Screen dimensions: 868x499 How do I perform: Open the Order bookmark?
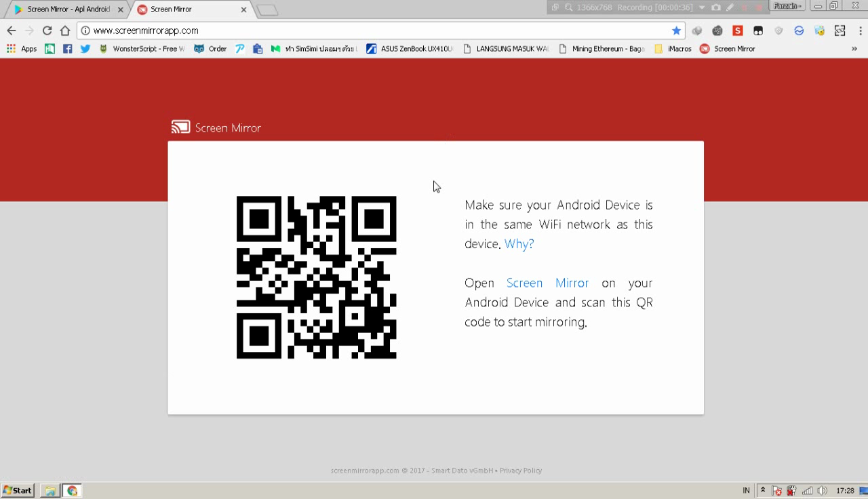210,49
